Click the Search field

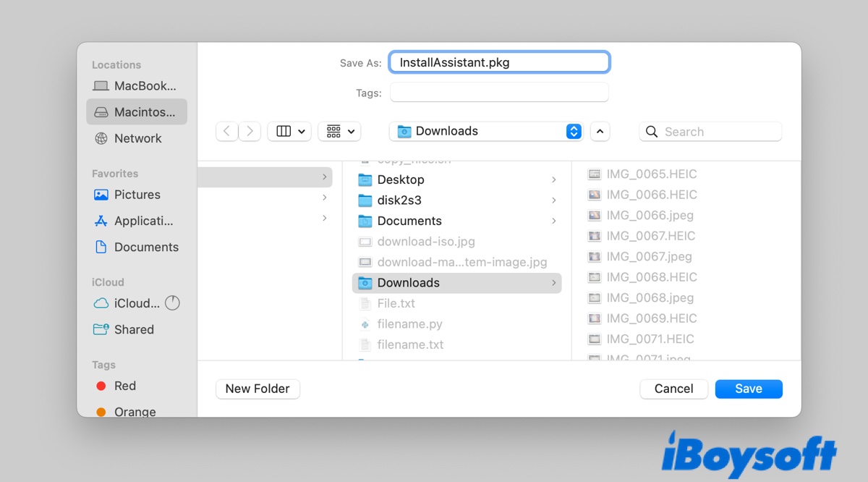[x=710, y=132]
